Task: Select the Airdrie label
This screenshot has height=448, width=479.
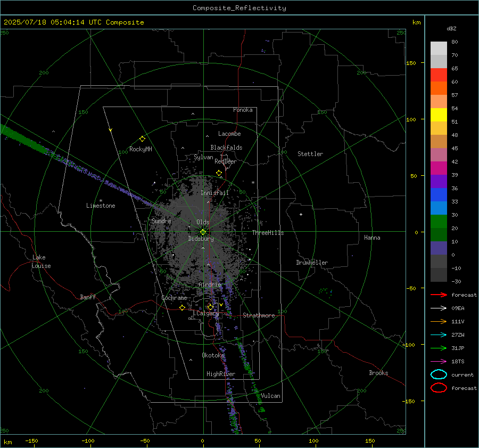Action: pos(210,284)
